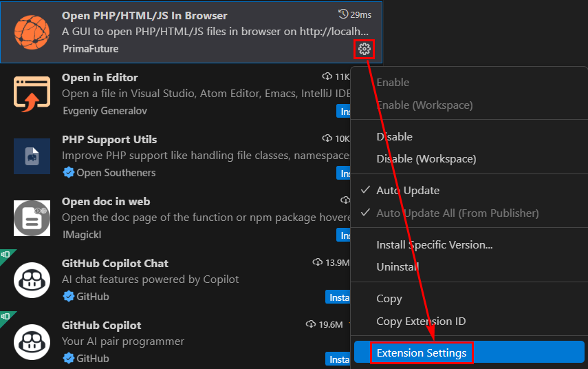
Task: Click the GitHub Copilot title text
Action: pyautogui.click(x=101, y=325)
